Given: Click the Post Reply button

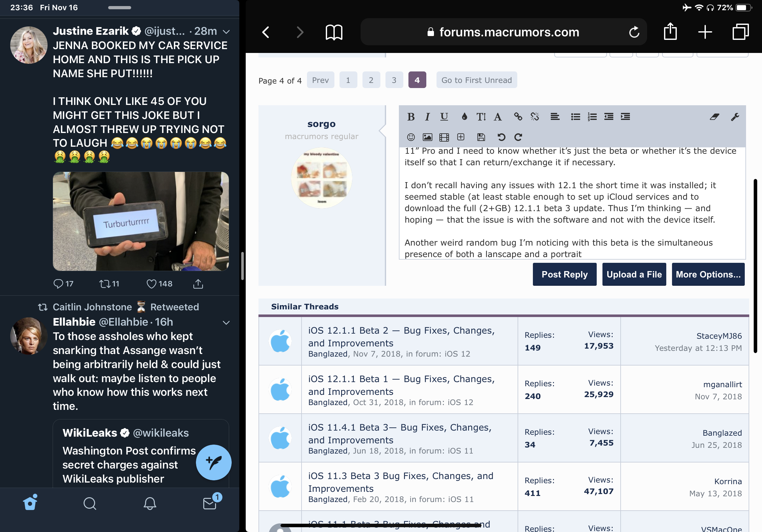Looking at the screenshot, I should [564, 274].
